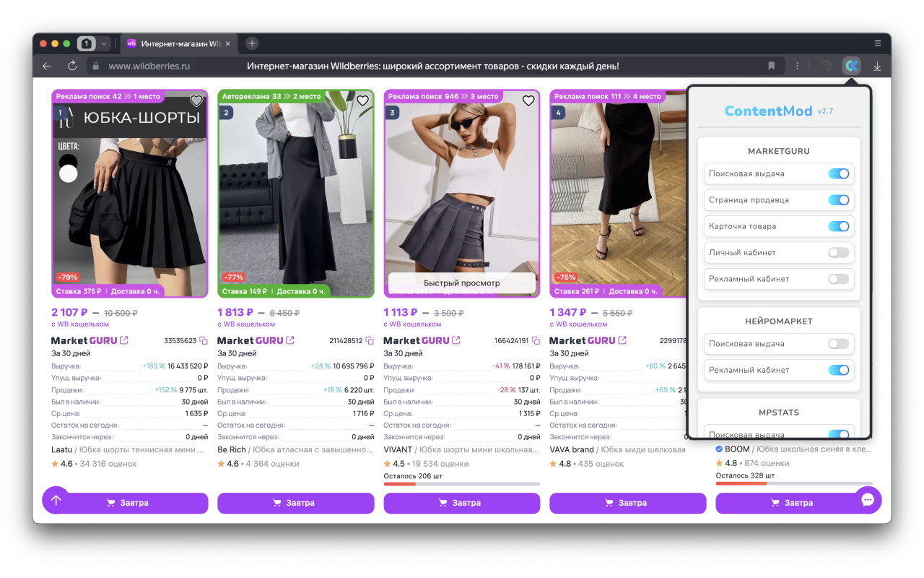
Task: Click the Автореклама 33 badge
Action: pyautogui.click(x=271, y=96)
